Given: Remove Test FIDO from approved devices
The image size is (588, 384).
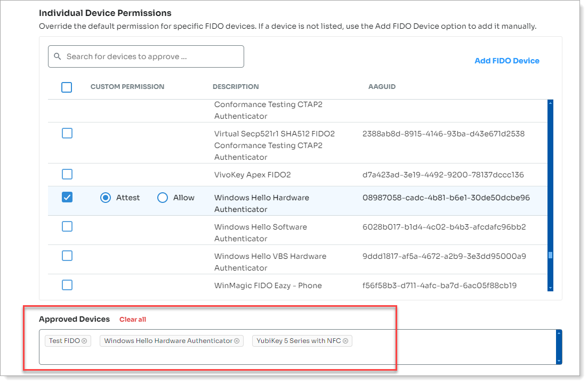Looking at the screenshot, I should [x=84, y=341].
